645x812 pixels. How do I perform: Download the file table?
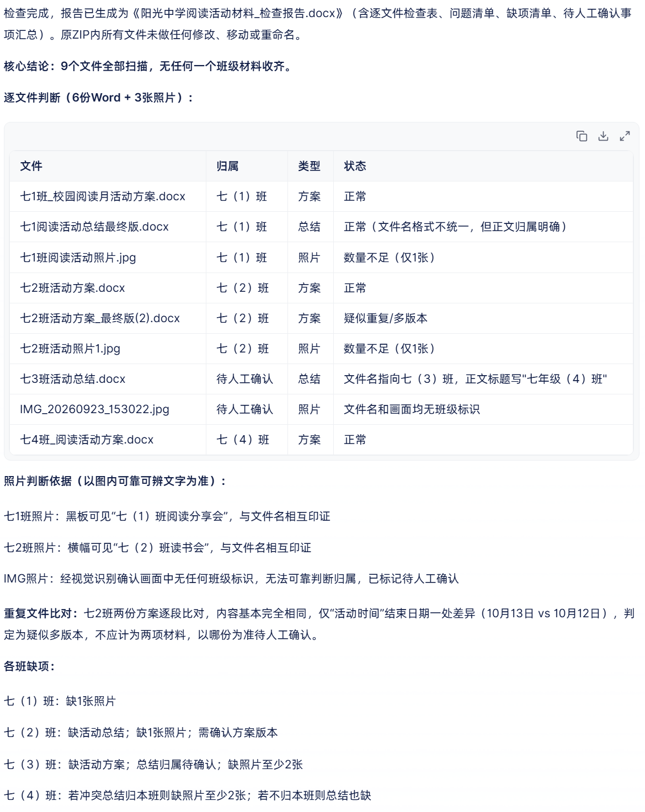[x=603, y=136]
